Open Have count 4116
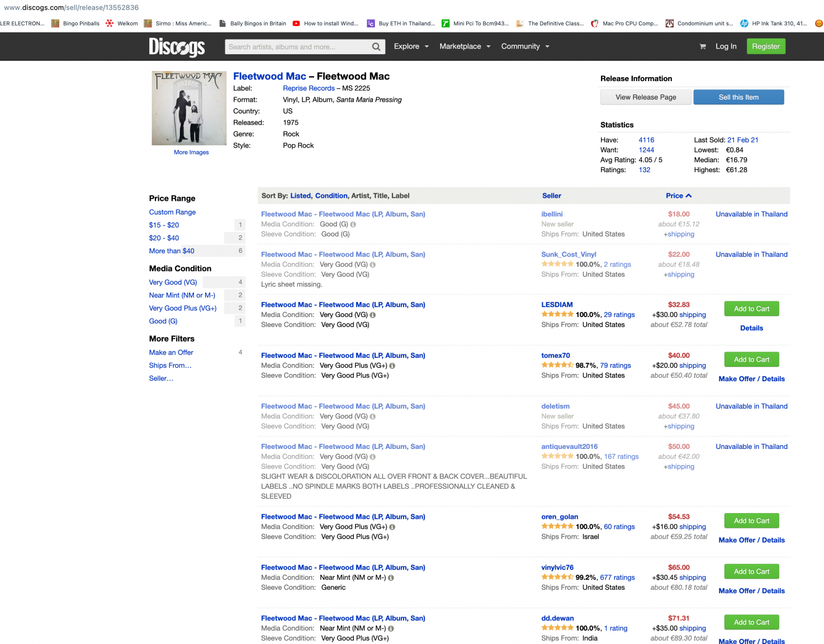This screenshot has height=644, width=824. tap(646, 140)
